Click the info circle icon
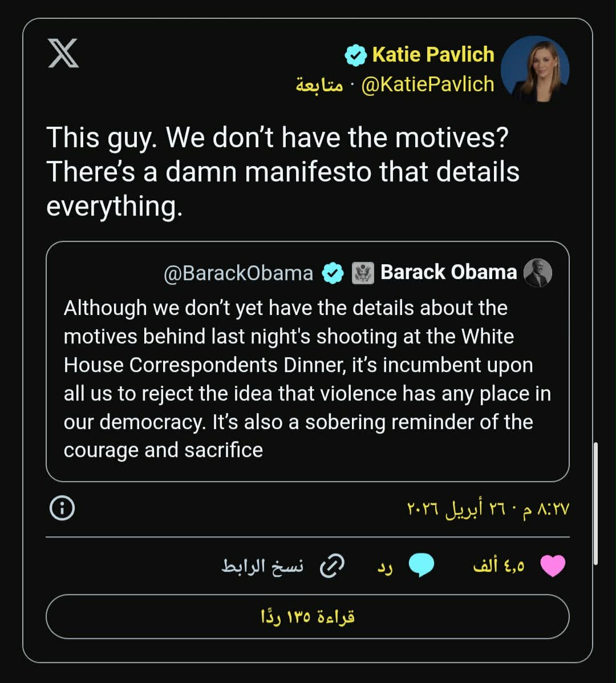 (x=62, y=508)
